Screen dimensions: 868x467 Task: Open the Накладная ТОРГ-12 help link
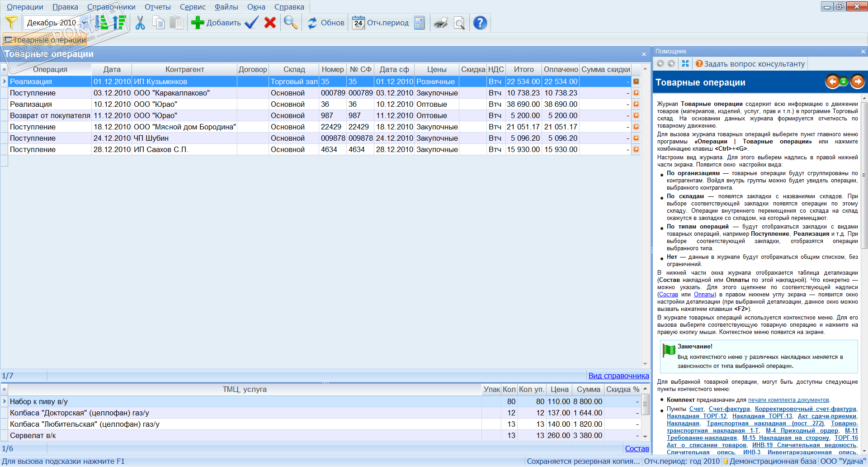point(697,416)
